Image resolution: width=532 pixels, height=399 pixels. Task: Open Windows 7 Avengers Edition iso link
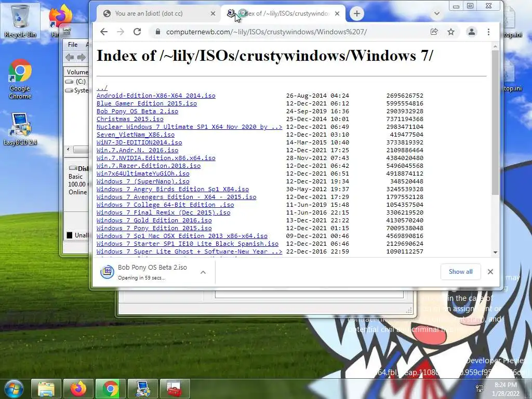177,197
